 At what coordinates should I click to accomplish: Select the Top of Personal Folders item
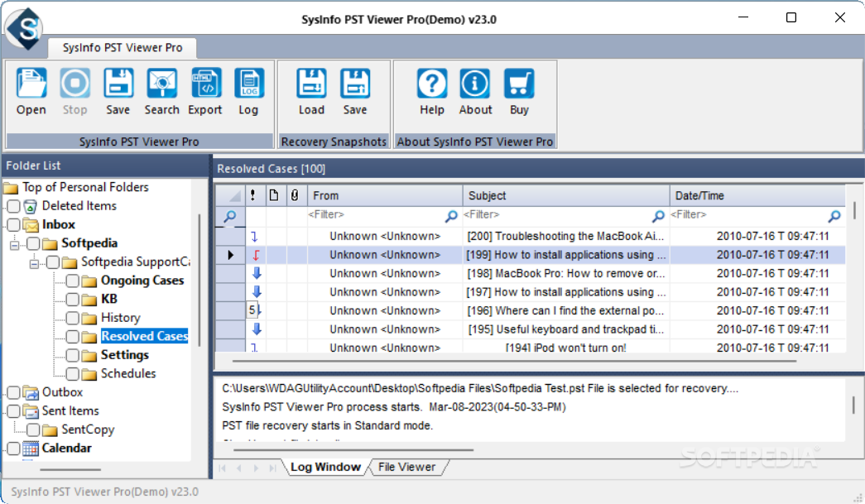point(85,188)
